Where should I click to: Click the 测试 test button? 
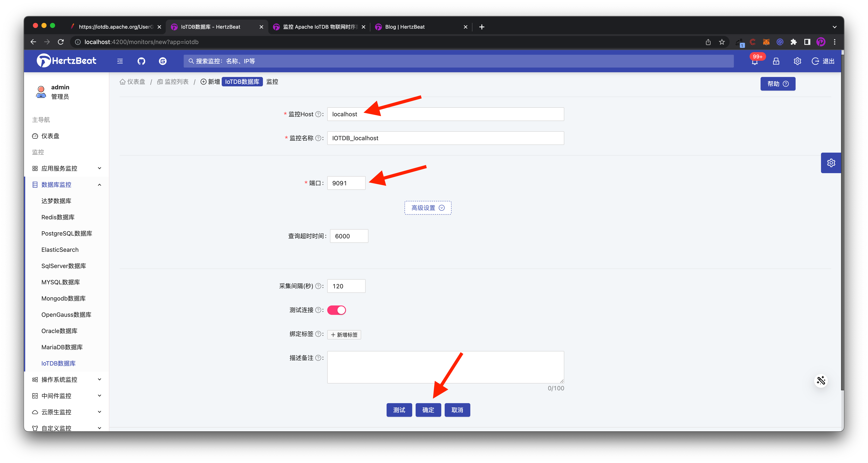(x=399, y=410)
